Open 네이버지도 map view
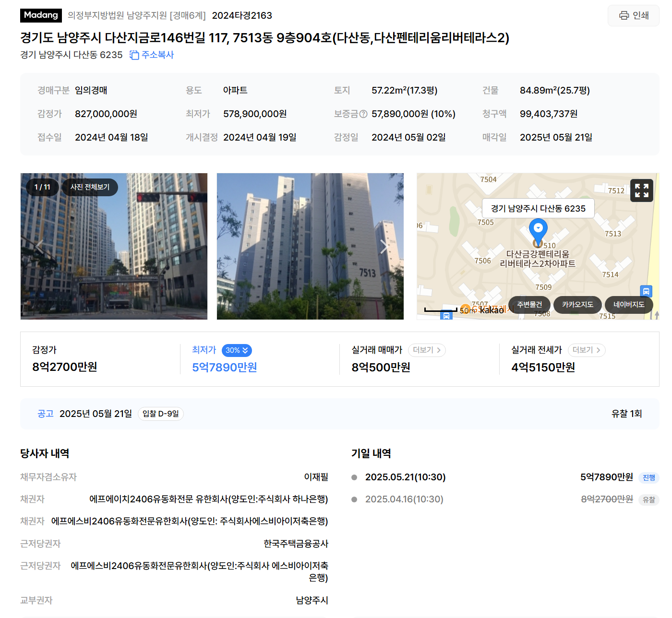The width and height of the screenshot is (672, 618). tap(629, 305)
